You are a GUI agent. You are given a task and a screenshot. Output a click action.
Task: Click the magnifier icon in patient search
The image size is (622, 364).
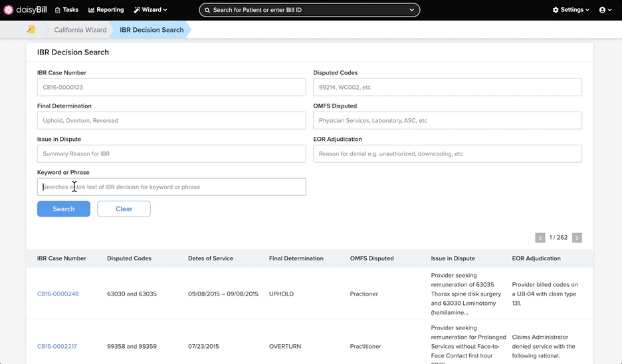[x=207, y=11]
